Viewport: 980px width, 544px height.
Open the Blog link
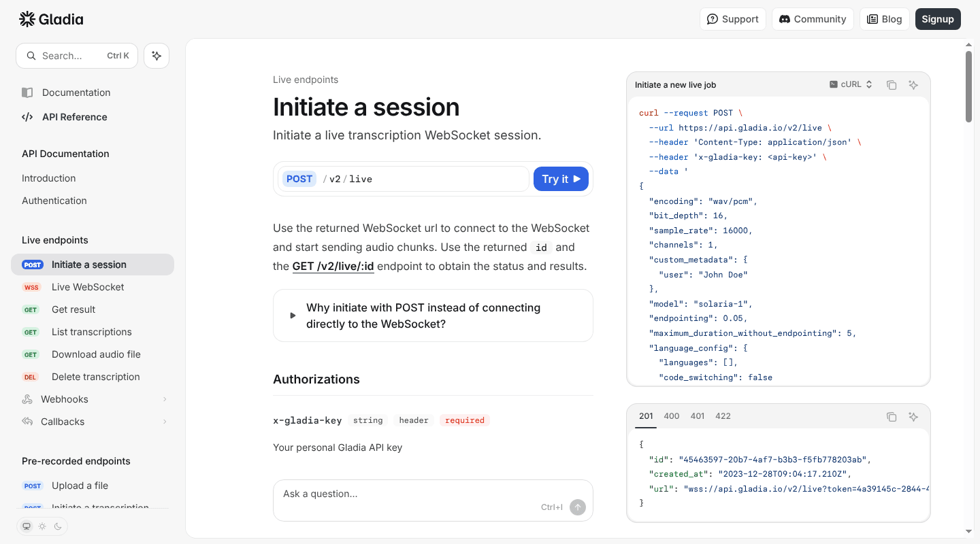click(x=885, y=19)
